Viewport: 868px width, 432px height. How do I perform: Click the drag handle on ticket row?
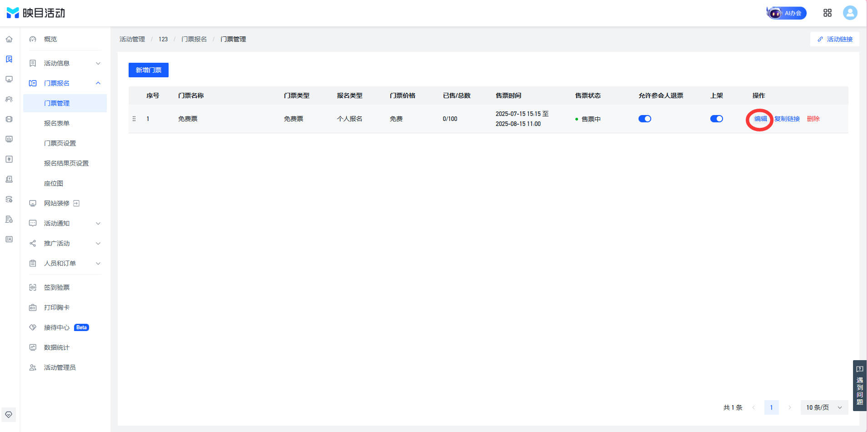tap(134, 119)
